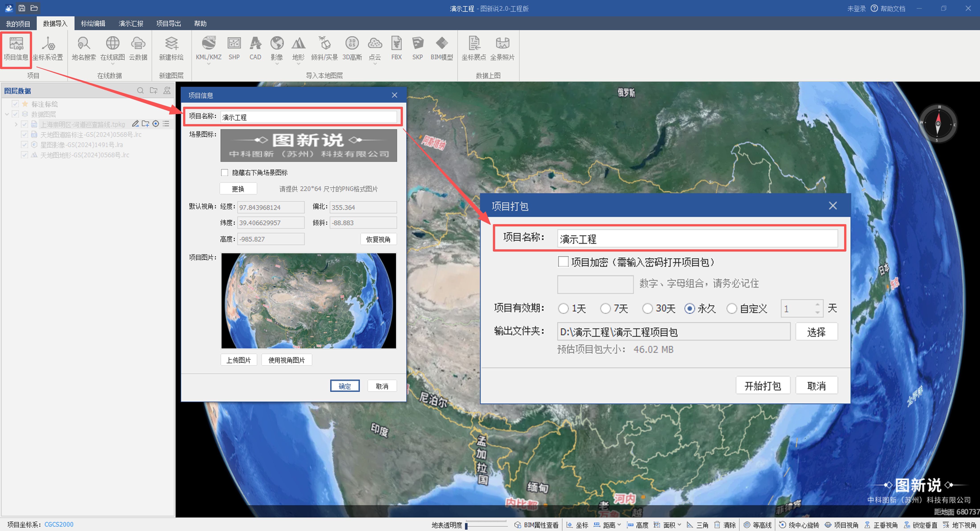
Task: Click 恢复视角 button
Action: click(378, 239)
